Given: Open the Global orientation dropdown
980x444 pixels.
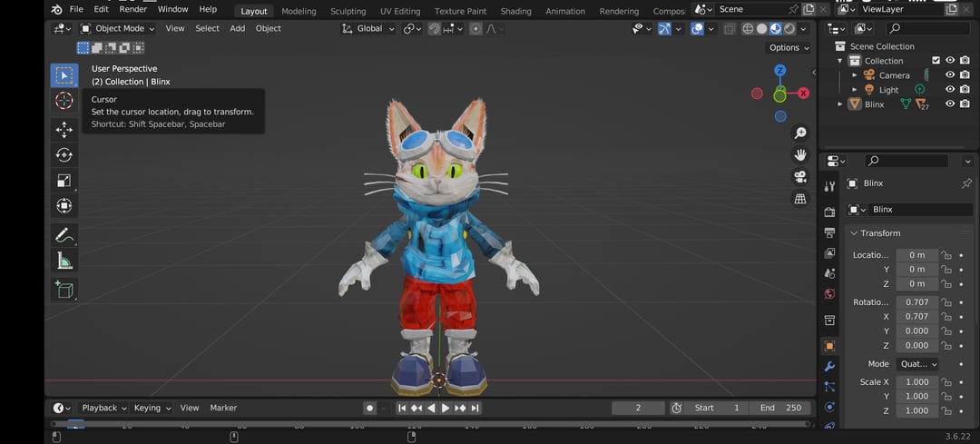Looking at the screenshot, I should pos(368,28).
